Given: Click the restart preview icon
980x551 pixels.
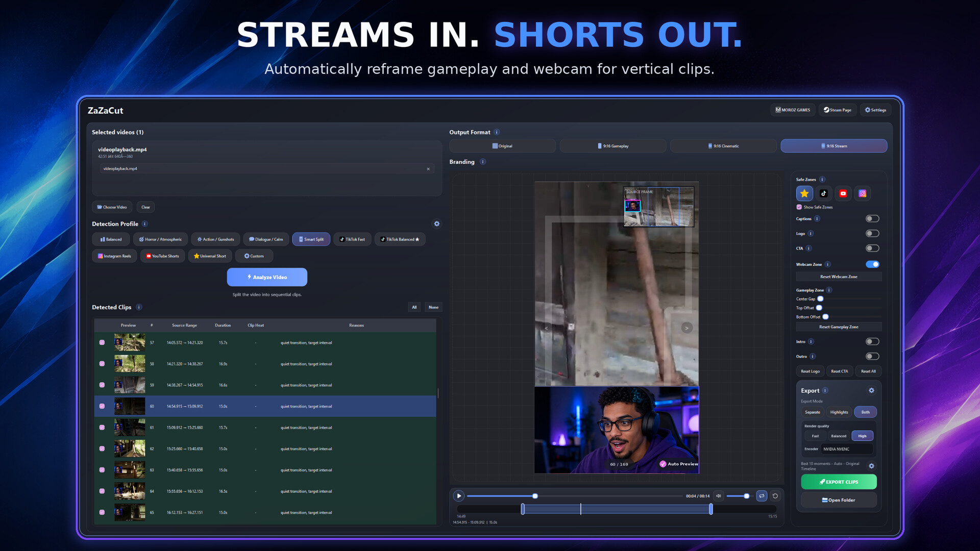Looking at the screenshot, I should click(x=775, y=496).
